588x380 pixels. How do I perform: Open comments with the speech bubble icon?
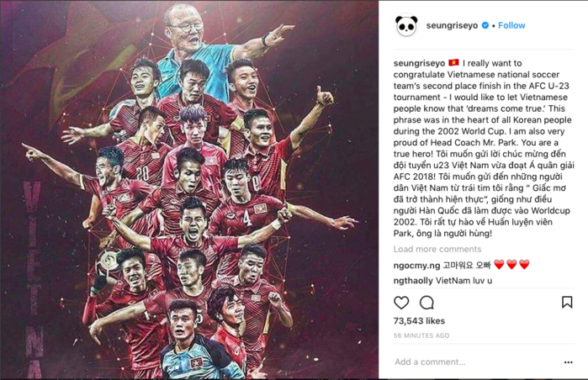[426, 303]
